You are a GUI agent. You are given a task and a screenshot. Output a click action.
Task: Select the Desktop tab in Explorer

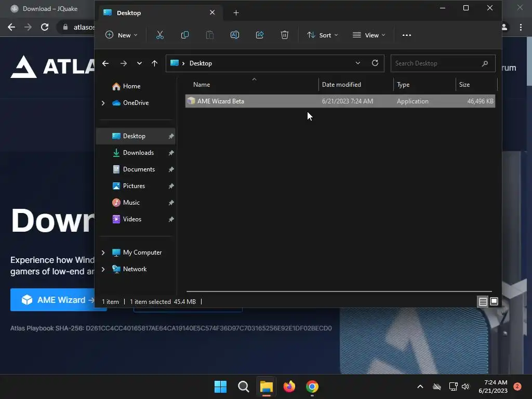point(159,13)
